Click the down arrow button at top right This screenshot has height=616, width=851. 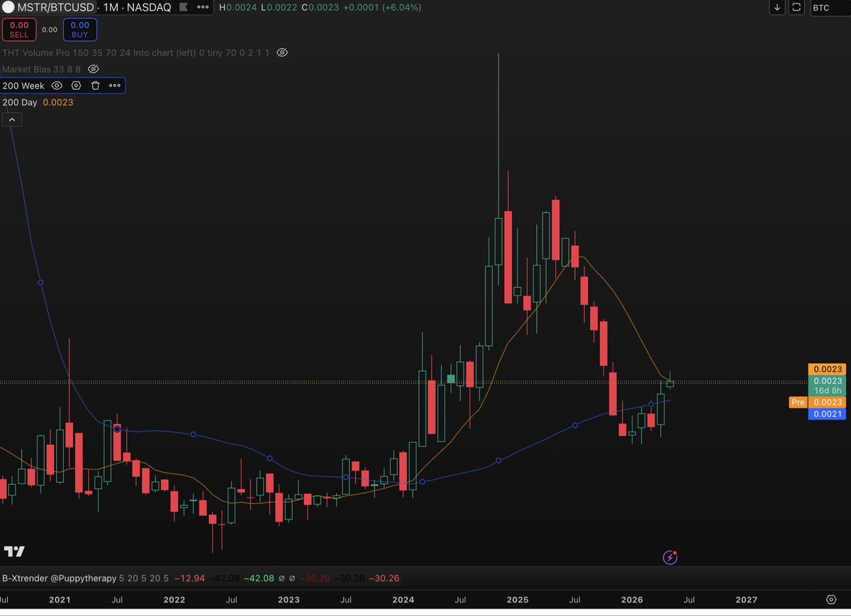(777, 8)
